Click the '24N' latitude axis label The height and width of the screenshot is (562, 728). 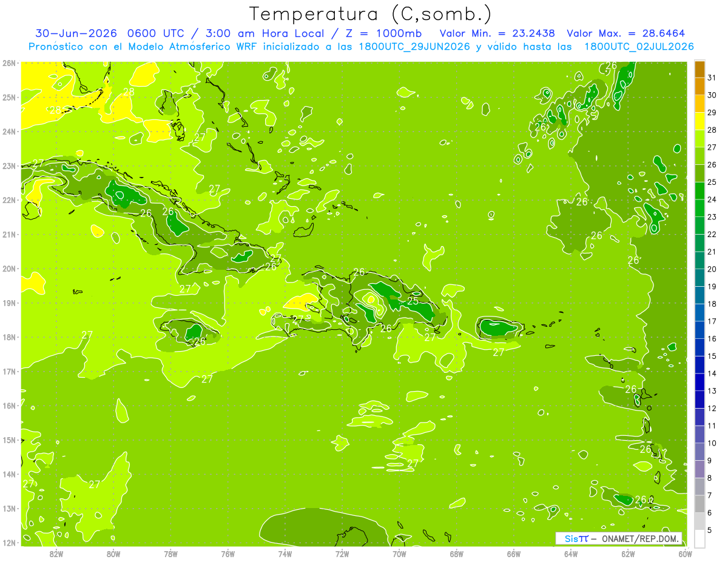coord(9,132)
